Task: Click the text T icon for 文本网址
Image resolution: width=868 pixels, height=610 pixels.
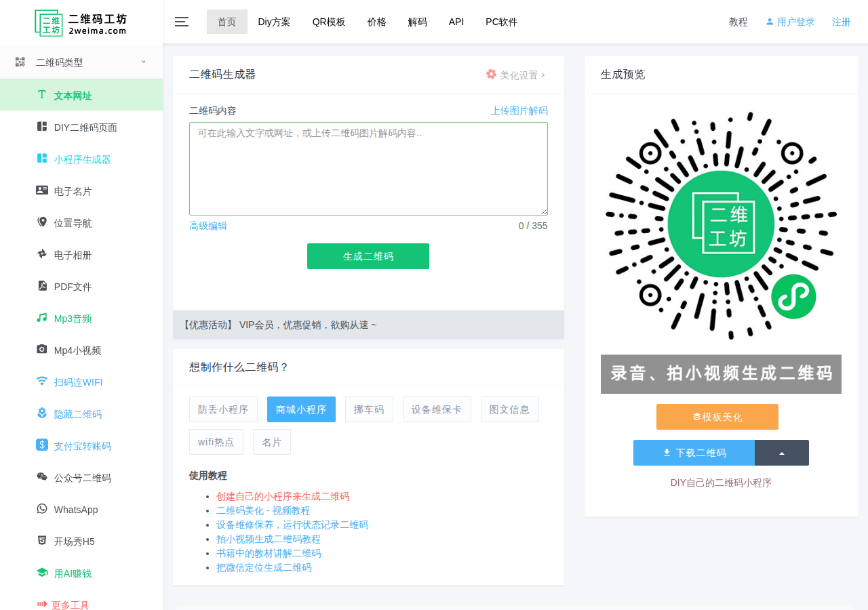Action: (x=41, y=95)
